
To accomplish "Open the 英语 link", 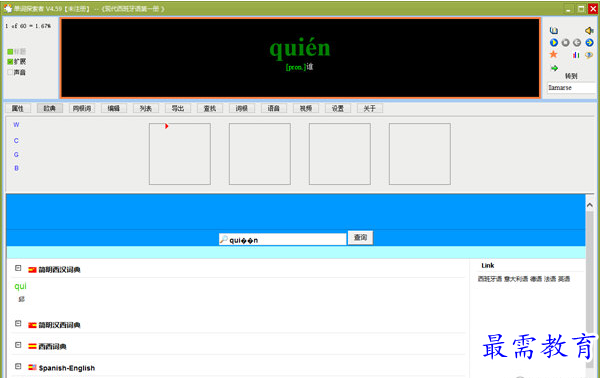I will (x=564, y=279).
